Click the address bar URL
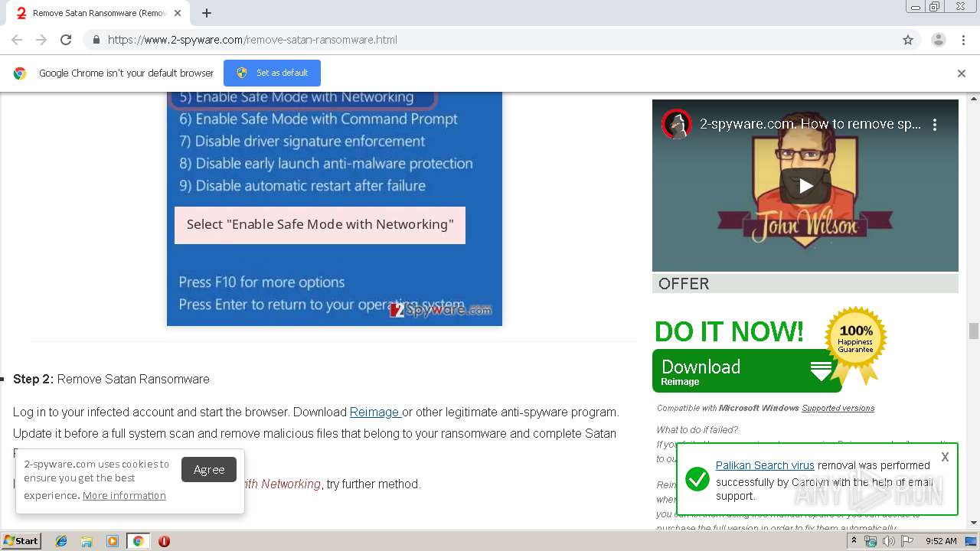 click(x=253, y=40)
